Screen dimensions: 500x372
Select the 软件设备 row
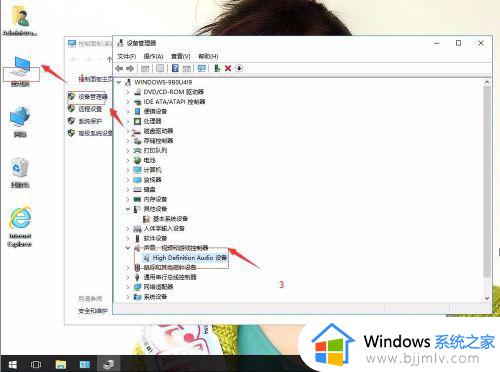[155, 238]
